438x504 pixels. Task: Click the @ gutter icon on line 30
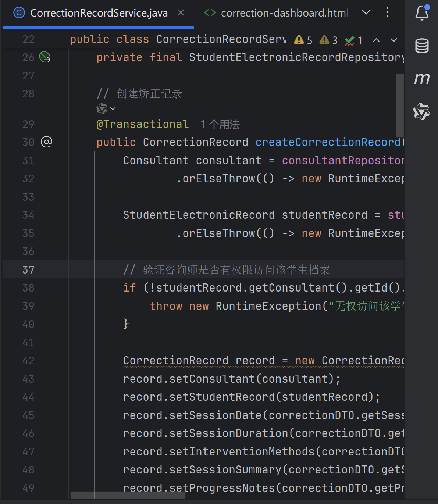point(46,142)
